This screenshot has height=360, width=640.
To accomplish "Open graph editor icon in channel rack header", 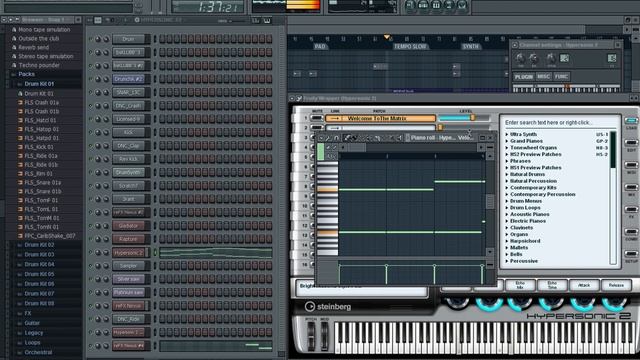I will (256, 20).
